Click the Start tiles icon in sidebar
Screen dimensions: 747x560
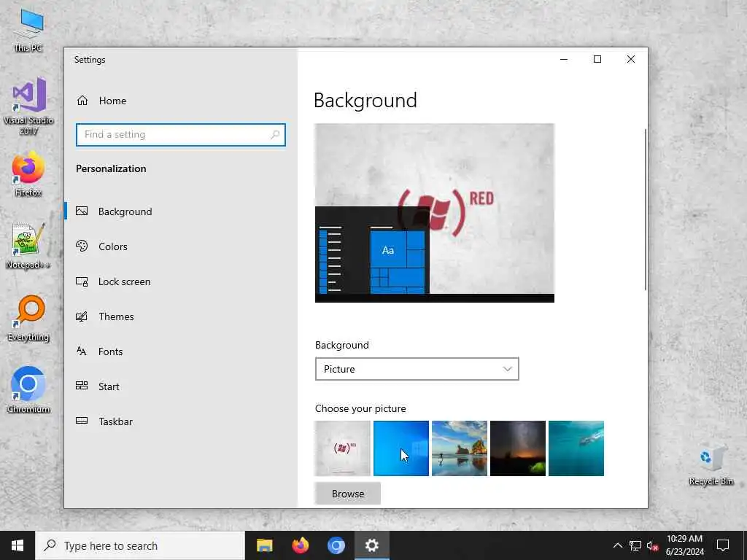pyautogui.click(x=82, y=386)
